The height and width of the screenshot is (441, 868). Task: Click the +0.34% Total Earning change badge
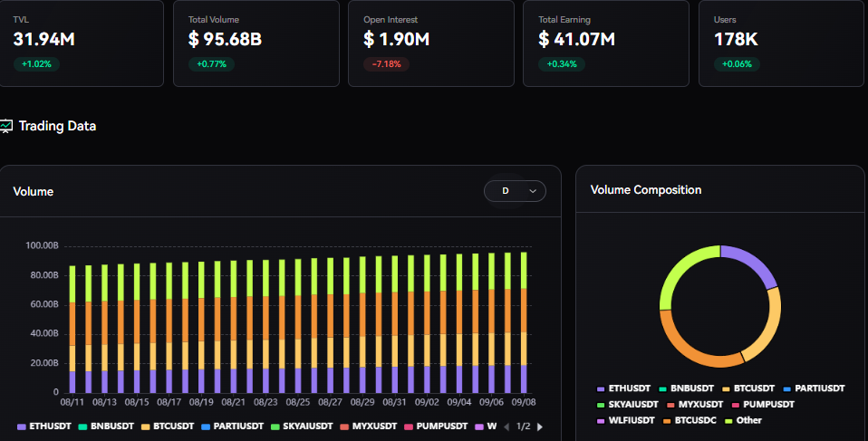[562, 64]
